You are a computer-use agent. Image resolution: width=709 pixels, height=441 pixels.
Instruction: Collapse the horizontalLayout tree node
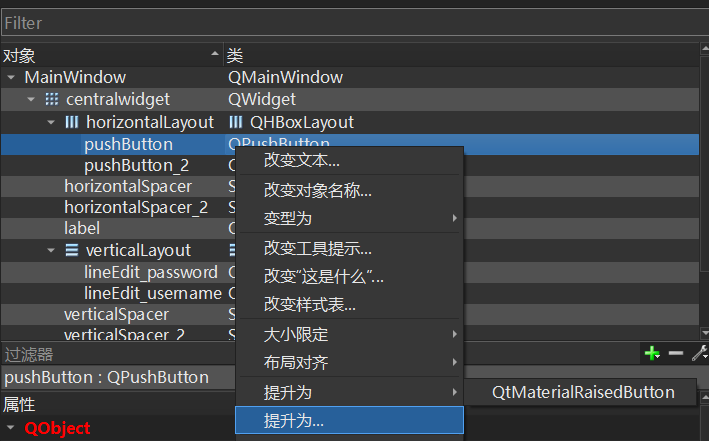(51, 122)
